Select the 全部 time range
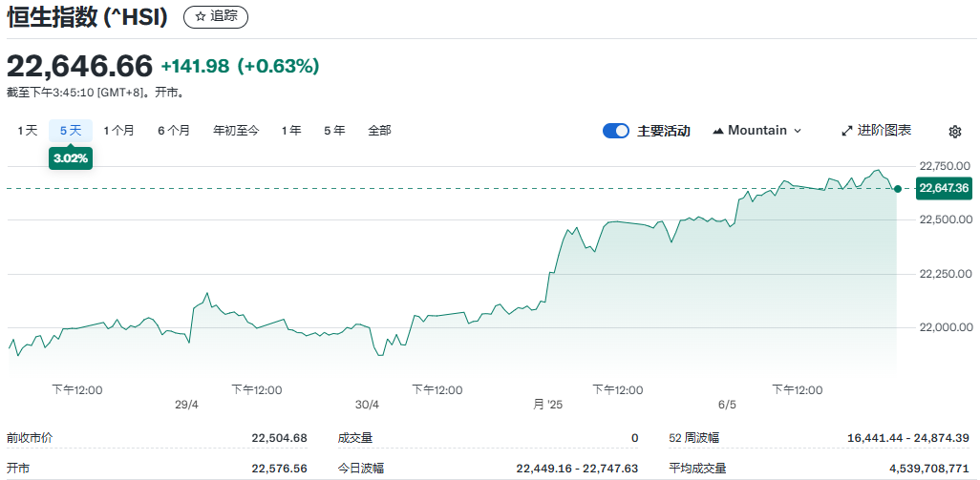The height and width of the screenshot is (480, 980). [x=379, y=131]
